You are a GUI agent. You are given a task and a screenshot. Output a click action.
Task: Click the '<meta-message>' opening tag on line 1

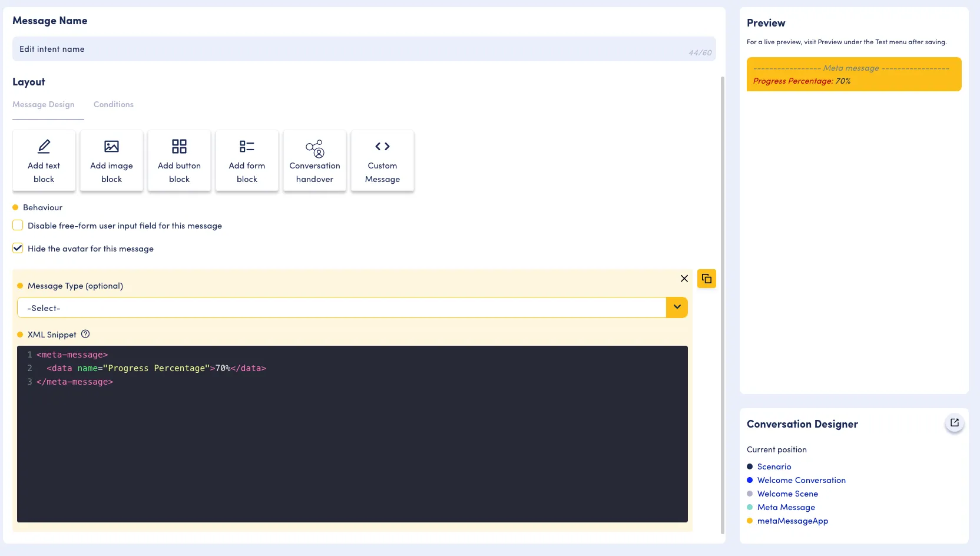[x=72, y=355]
